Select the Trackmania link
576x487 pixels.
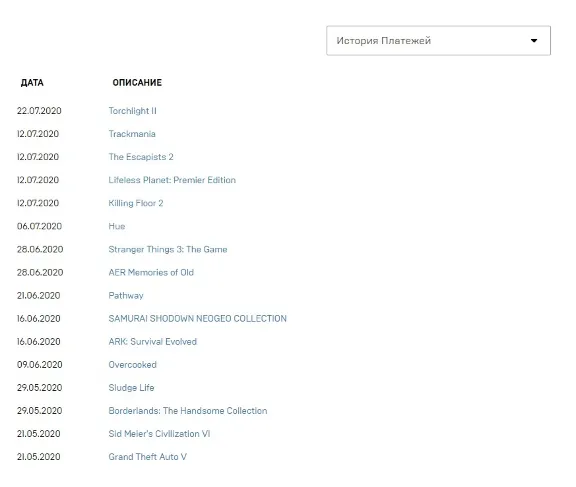pyautogui.click(x=132, y=134)
